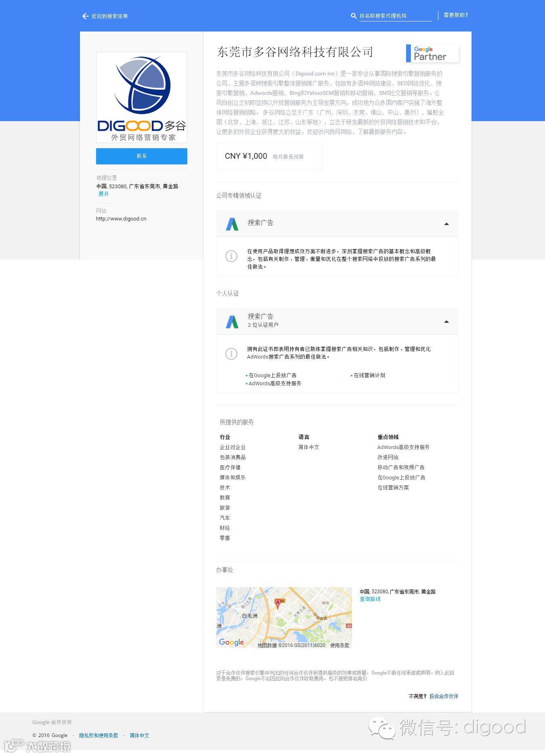Click office address beside the map
545x756 pixels.
(x=398, y=592)
